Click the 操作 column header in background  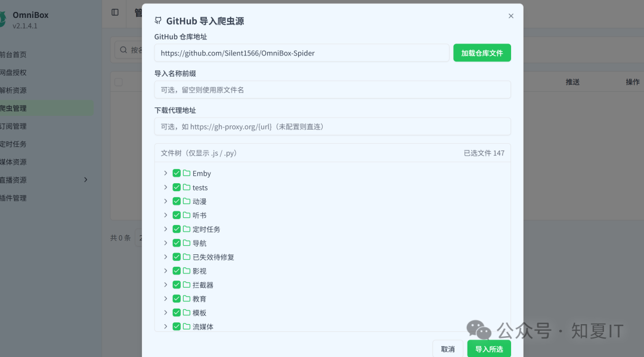633,82
